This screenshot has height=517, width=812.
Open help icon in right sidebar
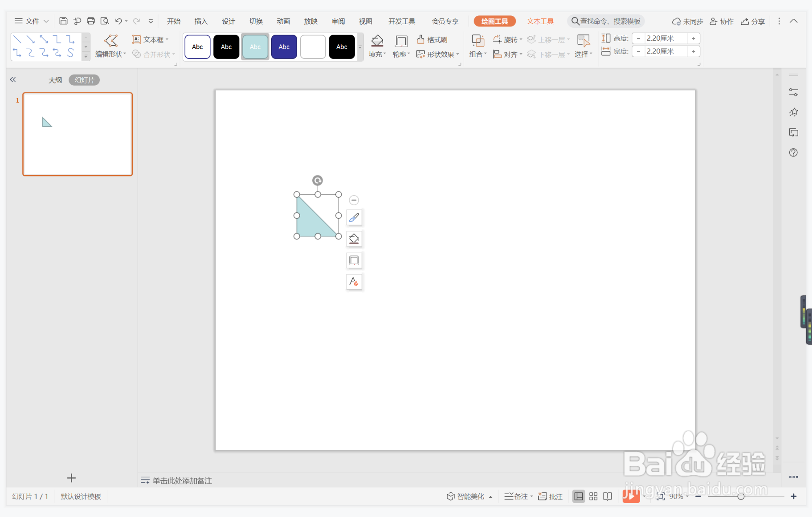[793, 152]
